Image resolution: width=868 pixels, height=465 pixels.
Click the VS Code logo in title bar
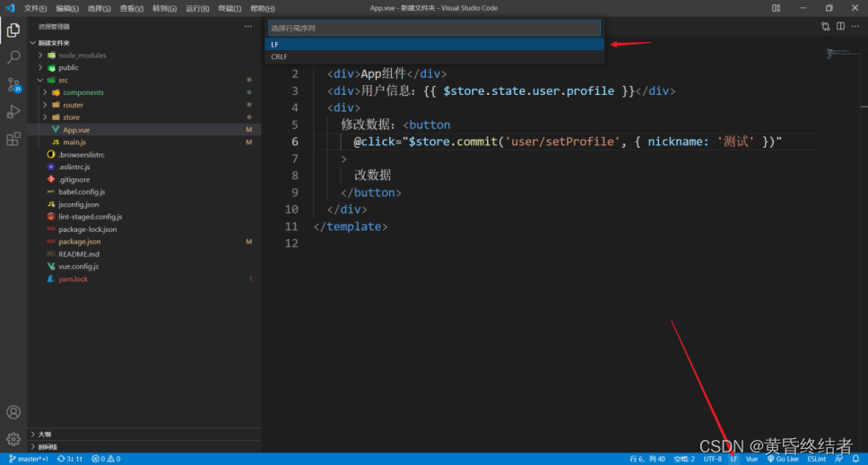tap(10, 8)
